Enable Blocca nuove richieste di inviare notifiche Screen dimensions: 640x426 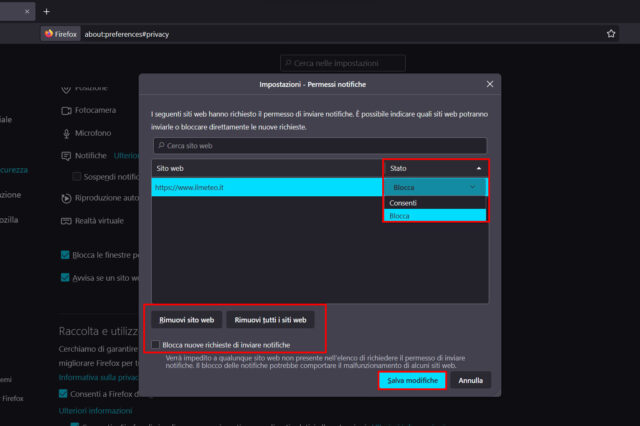click(155, 344)
